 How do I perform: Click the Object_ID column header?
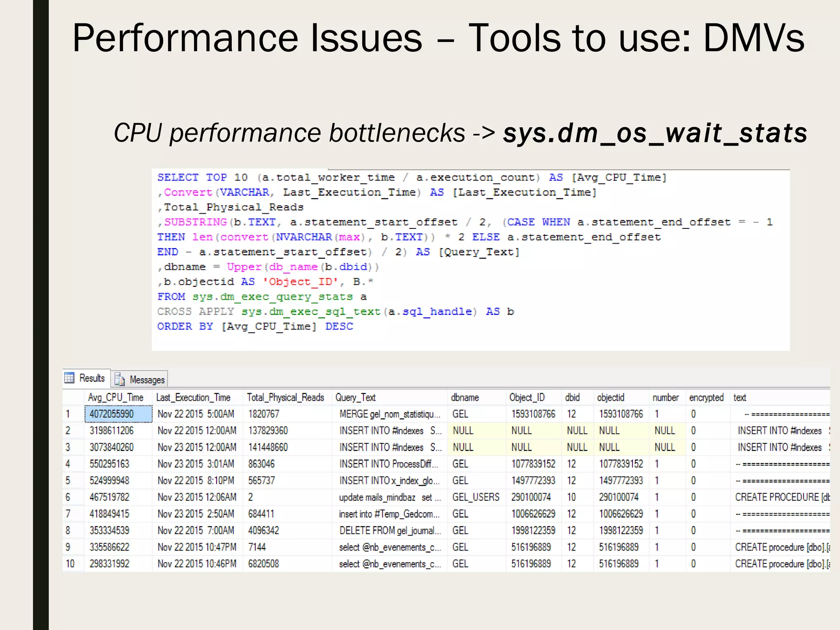(527, 397)
